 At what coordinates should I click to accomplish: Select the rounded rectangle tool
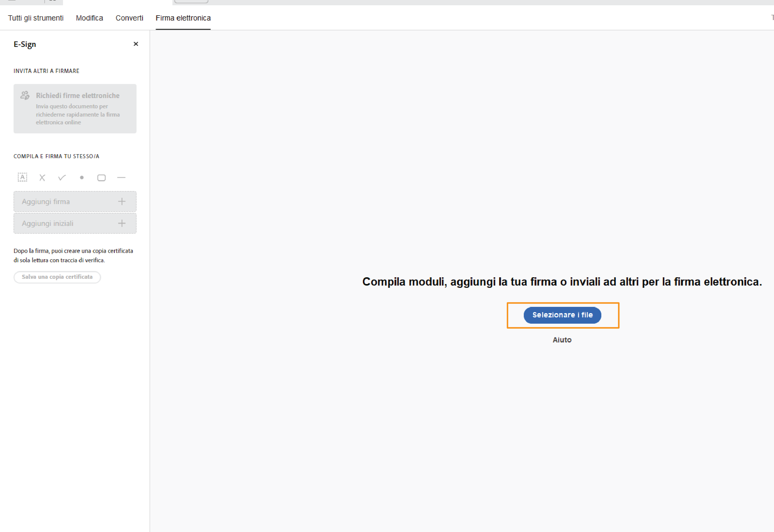[x=101, y=178]
